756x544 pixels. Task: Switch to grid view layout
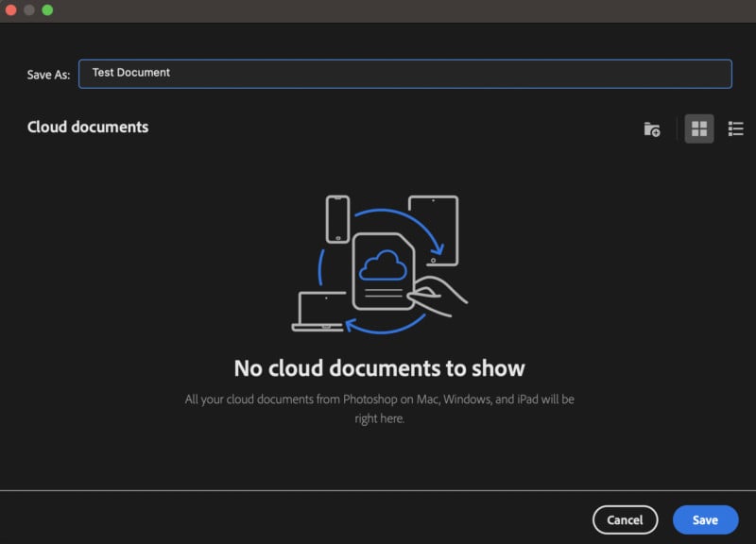[x=699, y=129]
